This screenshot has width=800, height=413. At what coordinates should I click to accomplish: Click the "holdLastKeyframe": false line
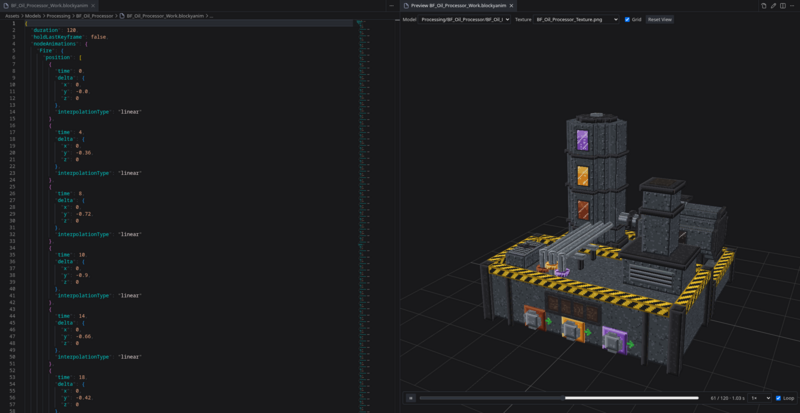(x=69, y=37)
